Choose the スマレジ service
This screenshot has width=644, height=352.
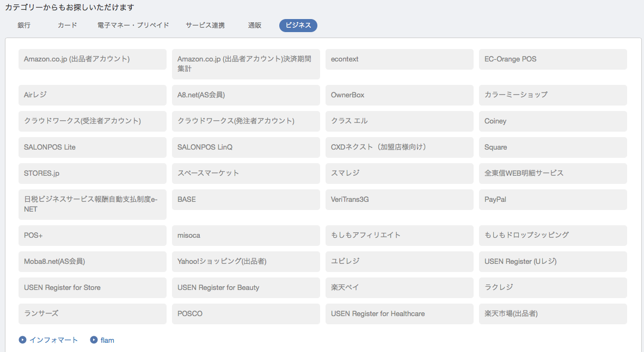(400, 174)
